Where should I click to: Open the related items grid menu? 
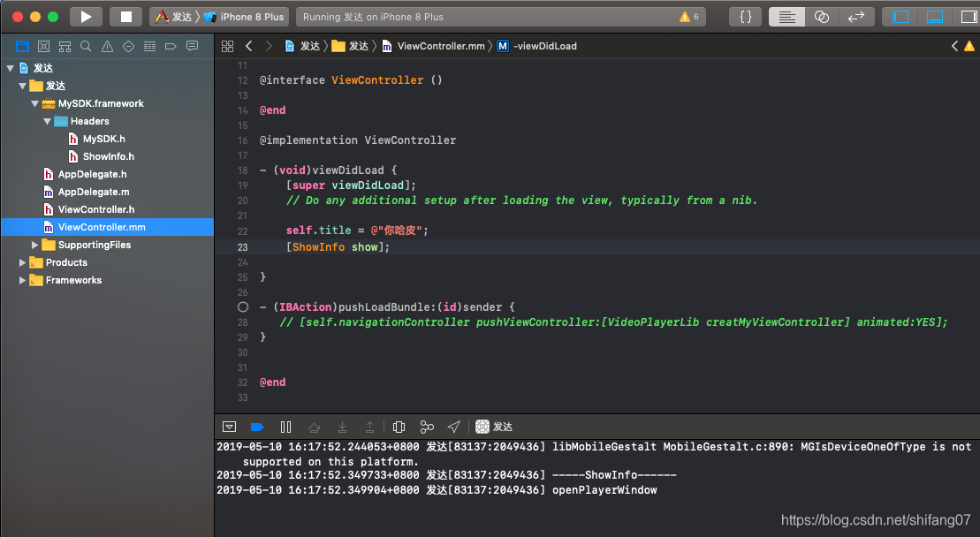[227, 46]
